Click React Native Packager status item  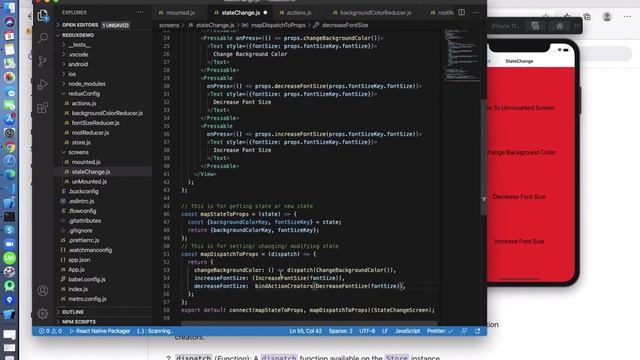tap(100, 331)
